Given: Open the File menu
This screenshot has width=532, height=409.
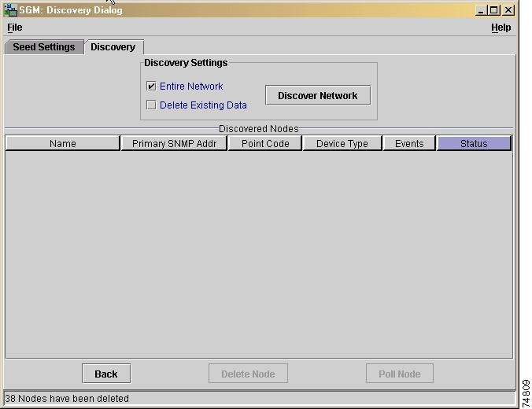Looking at the screenshot, I should coord(15,27).
